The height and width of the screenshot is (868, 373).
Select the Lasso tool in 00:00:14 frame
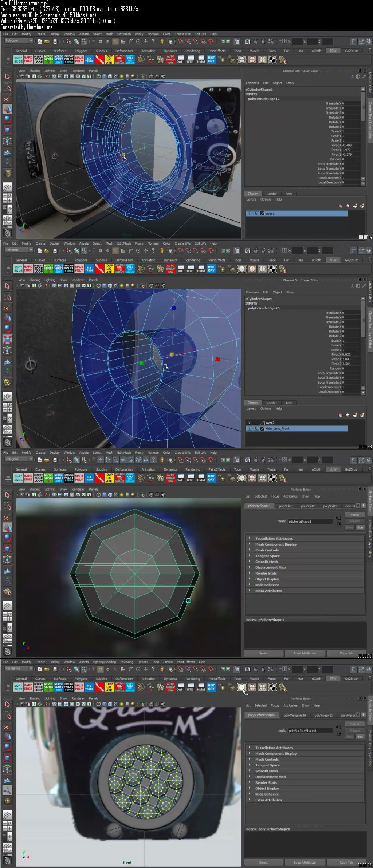tap(7, 87)
